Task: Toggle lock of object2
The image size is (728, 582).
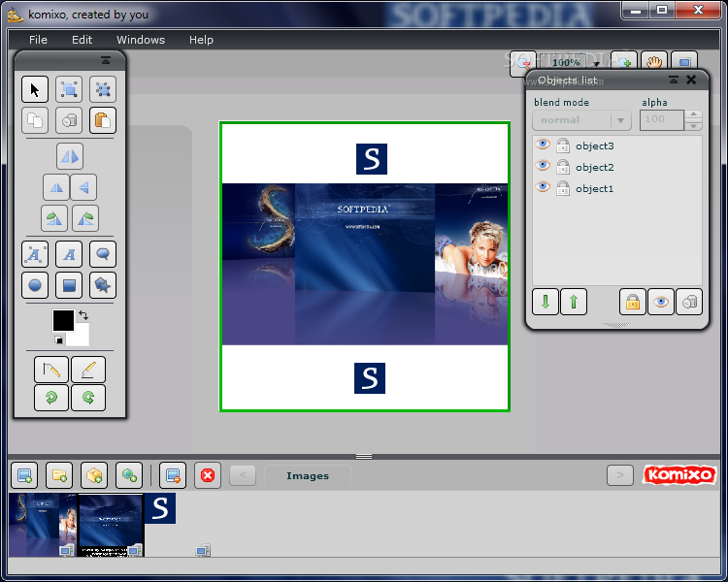Action: click(563, 167)
